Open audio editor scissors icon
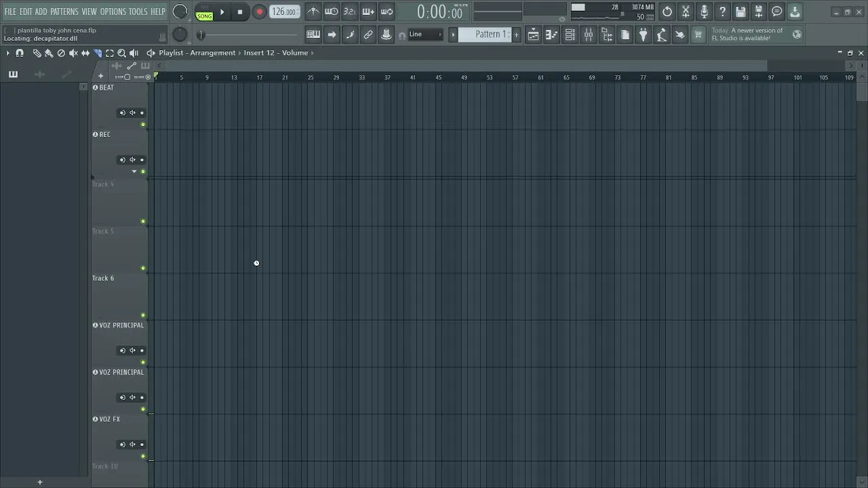Viewport: 868px width, 488px height. 686,12
